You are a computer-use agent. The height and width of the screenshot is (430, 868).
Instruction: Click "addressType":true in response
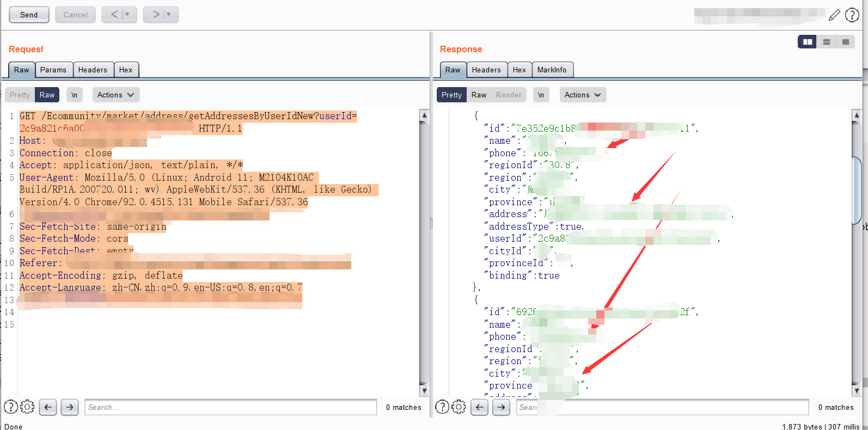click(534, 226)
